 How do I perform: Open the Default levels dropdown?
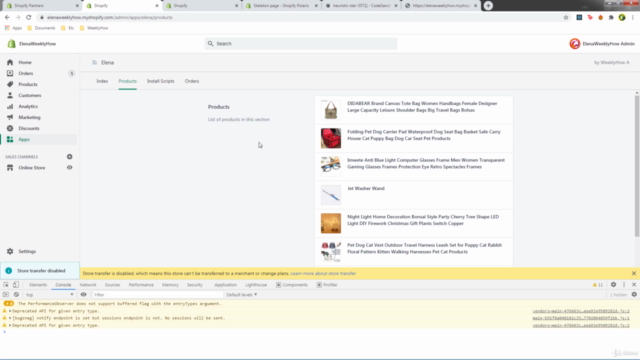click(242, 295)
